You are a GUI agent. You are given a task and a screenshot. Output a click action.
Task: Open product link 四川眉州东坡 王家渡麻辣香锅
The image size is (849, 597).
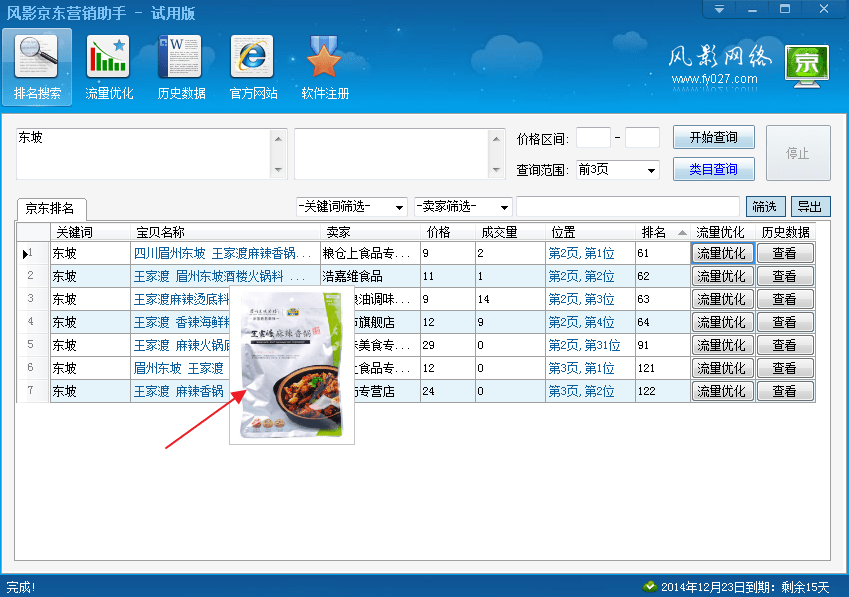tap(223, 253)
